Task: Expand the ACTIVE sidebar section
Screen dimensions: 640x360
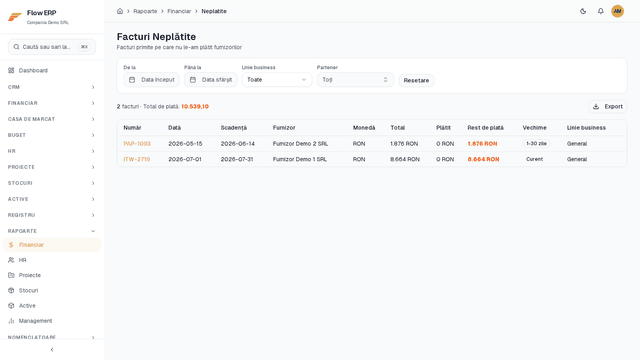Action: pyautogui.click(x=52, y=199)
